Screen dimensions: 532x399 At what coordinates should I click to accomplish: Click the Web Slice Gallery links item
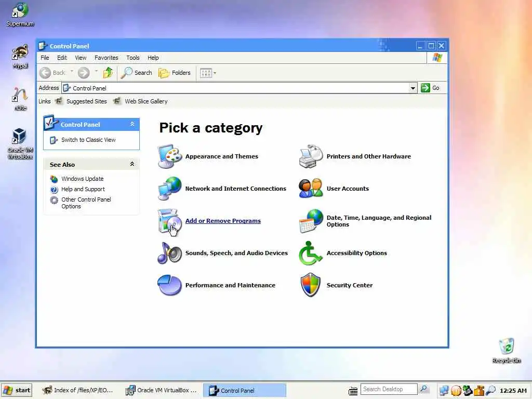click(x=140, y=101)
